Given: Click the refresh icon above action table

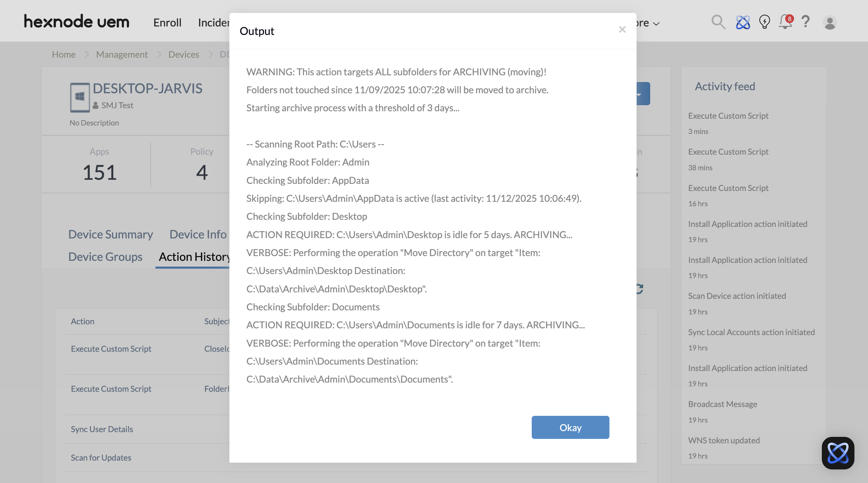Looking at the screenshot, I should point(640,289).
